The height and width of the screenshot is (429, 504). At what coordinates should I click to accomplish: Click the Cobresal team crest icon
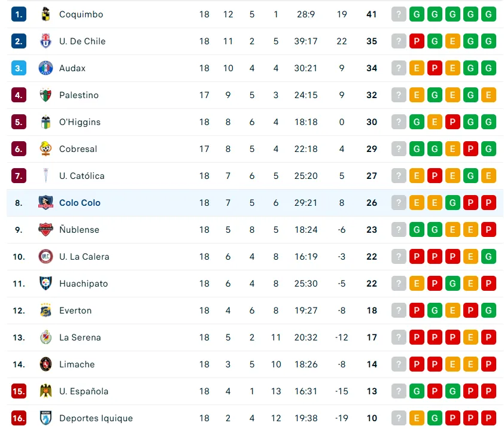point(45,149)
